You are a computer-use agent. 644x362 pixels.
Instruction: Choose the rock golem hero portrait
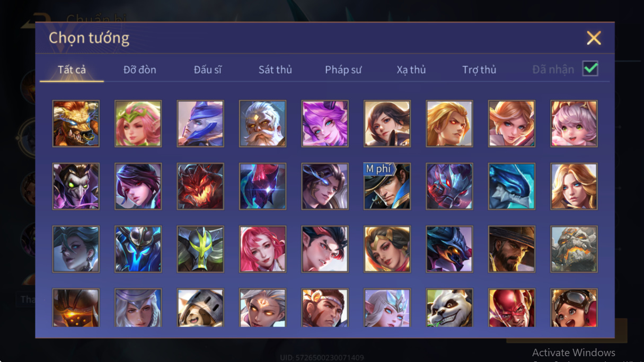(574, 249)
